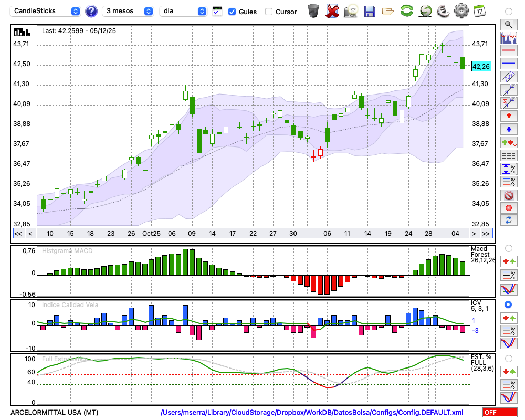Open the Config.DEFAULT.xml file path link
Image resolution: width=525 pixels, height=420 pixels.
click(x=312, y=412)
